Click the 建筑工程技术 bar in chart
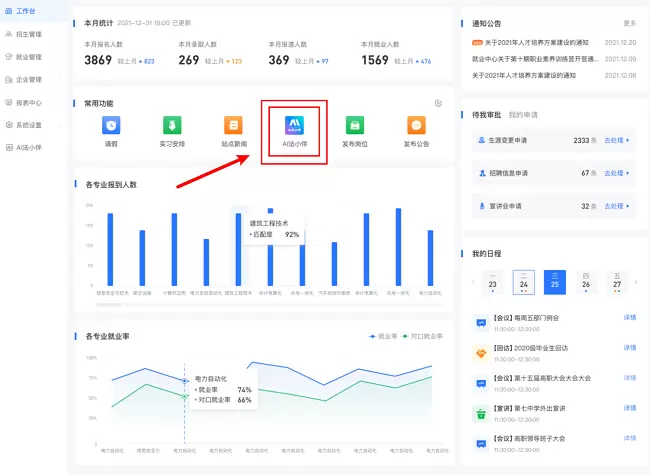 [x=237, y=249]
